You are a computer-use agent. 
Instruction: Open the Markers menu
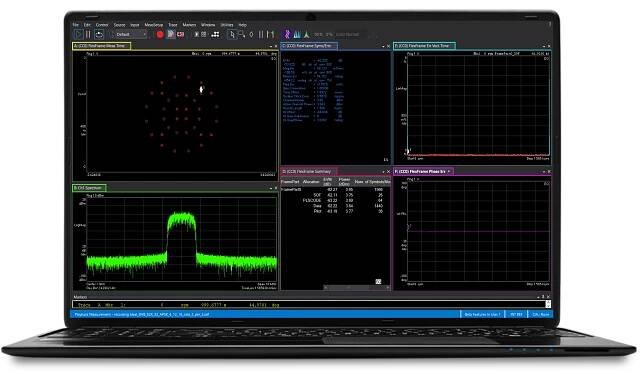pos(189,25)
